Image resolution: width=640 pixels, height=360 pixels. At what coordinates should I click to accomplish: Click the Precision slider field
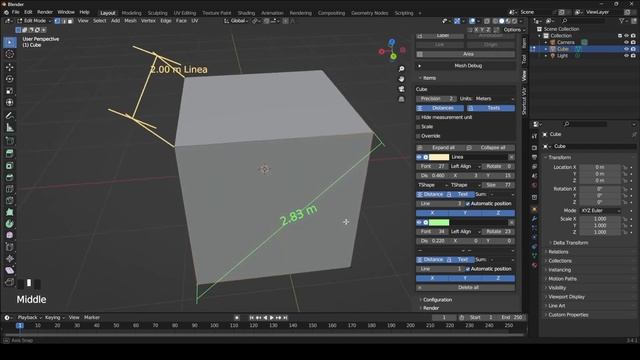(436, 99)
